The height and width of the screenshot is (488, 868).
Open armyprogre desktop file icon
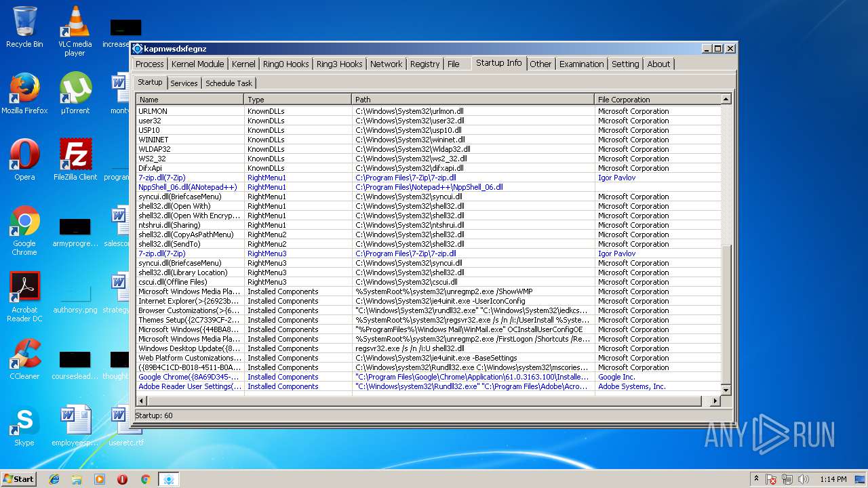click(75, 231)
